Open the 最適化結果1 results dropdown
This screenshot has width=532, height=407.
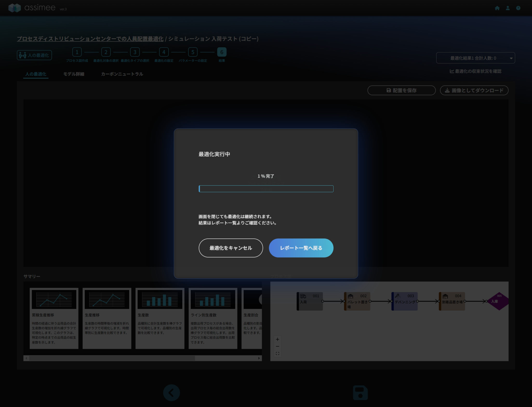475,58
